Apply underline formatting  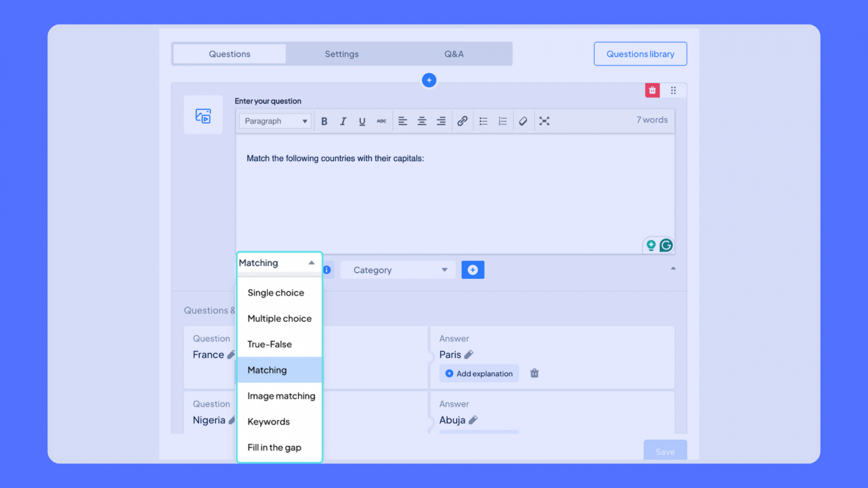[x=362, y=121]
